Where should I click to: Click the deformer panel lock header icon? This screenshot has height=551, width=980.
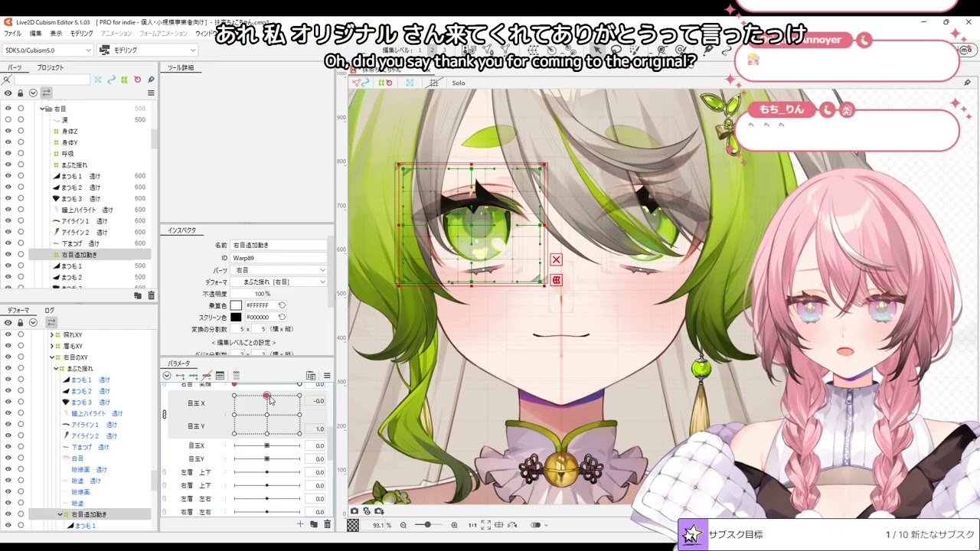click(21, 323)
